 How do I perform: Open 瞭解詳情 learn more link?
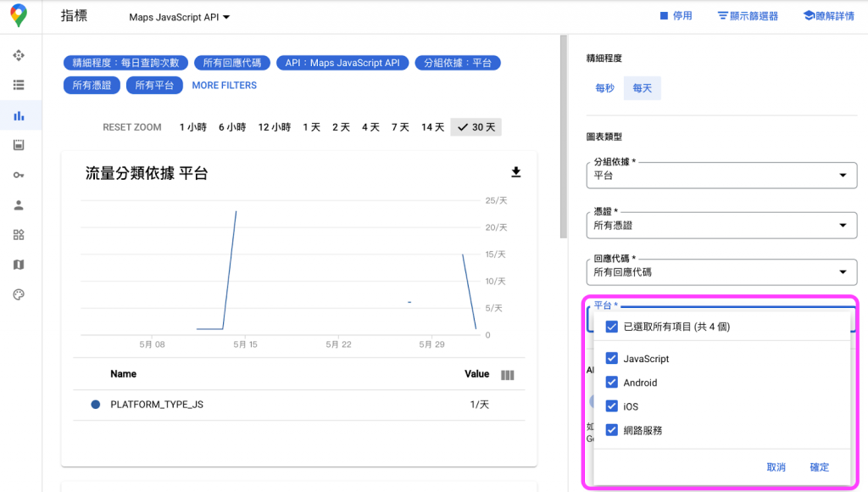829,16
